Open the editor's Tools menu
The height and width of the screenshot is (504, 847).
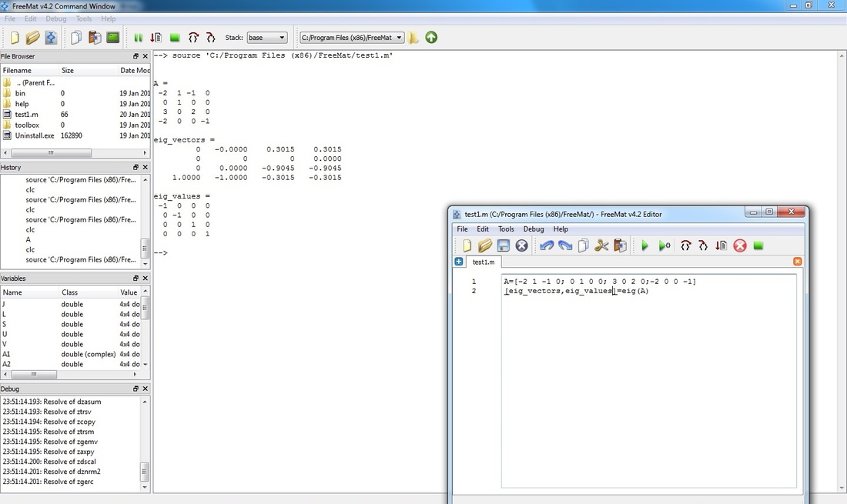tap(506, 229)
